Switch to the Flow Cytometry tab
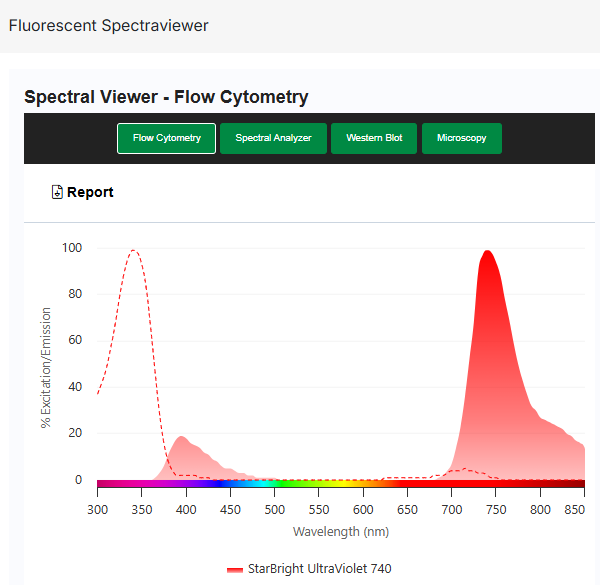 [166, 138]
